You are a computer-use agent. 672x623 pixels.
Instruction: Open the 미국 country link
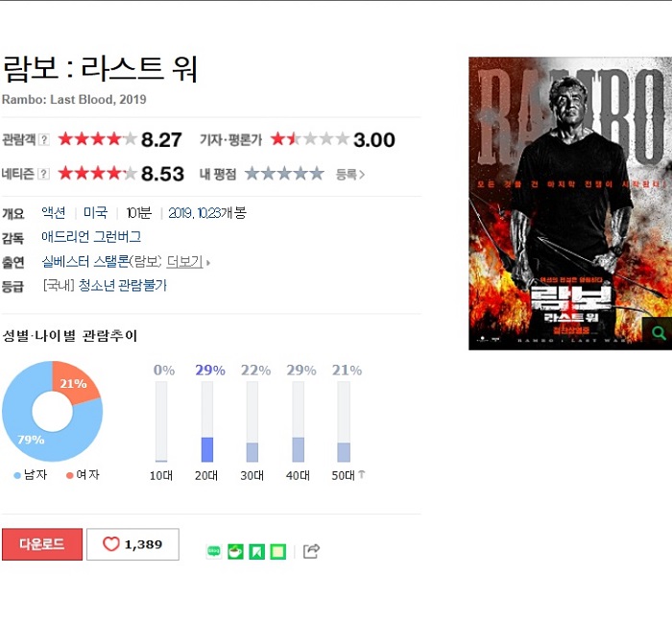tap(95, 212)
